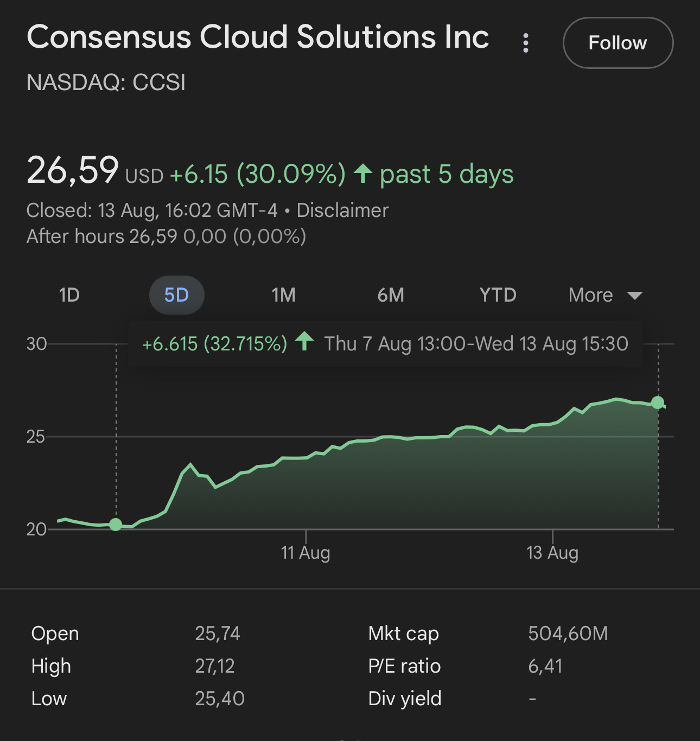Click the NASDAQ: CCSI ticker label

[x=107, y=82]
